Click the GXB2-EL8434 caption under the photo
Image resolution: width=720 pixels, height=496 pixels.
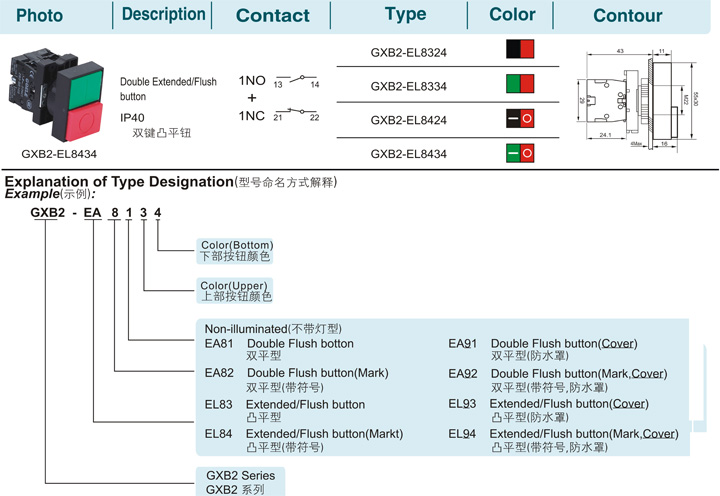pos(59,154)
